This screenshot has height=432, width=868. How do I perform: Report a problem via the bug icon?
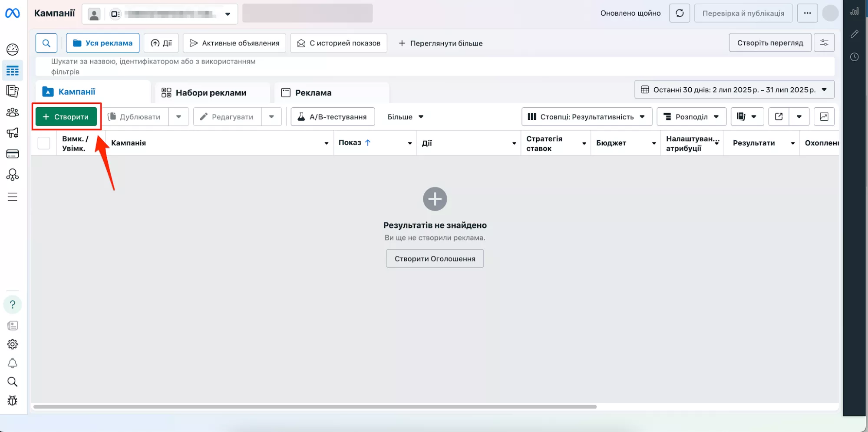[13, 400]
